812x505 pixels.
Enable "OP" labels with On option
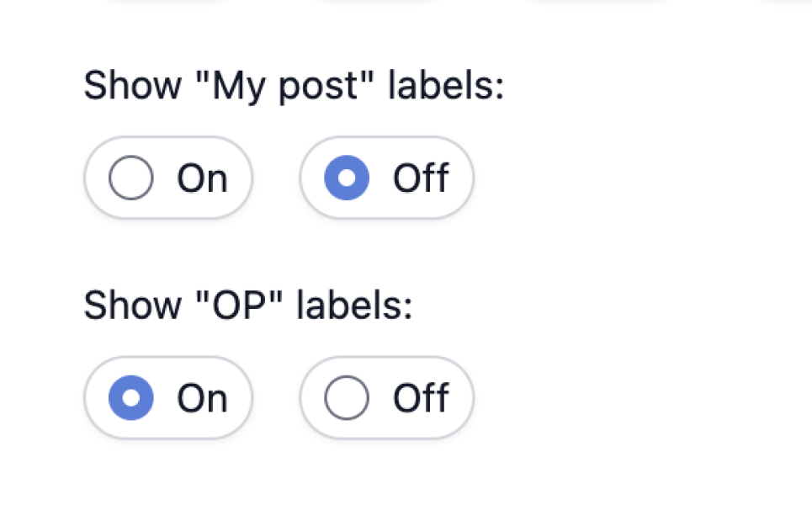tap(168, 397)
